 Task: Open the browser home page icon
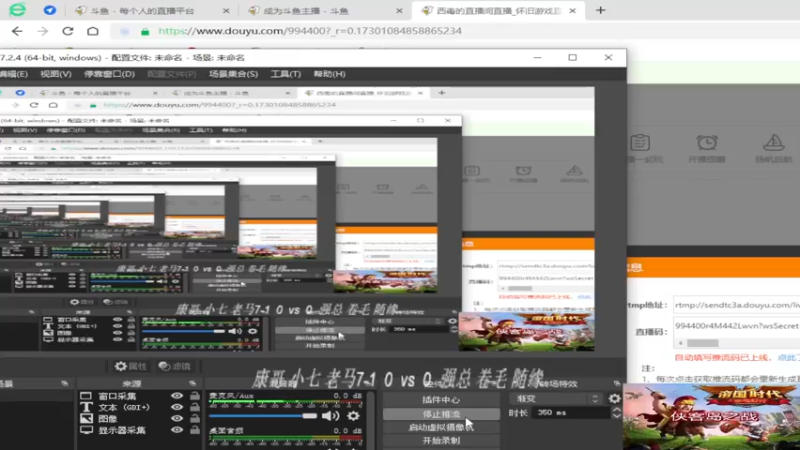[x=92, y=31]
